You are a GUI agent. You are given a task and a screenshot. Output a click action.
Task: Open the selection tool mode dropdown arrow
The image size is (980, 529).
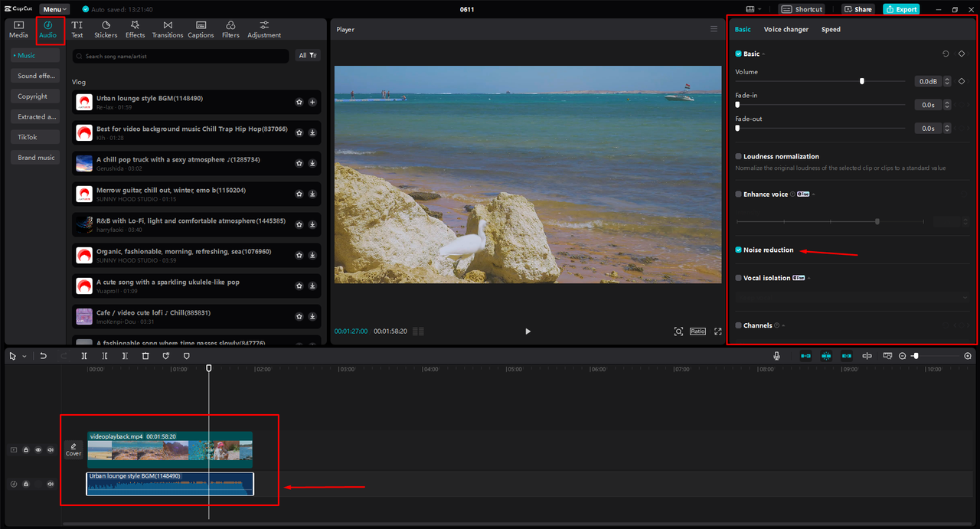point(24,356)
